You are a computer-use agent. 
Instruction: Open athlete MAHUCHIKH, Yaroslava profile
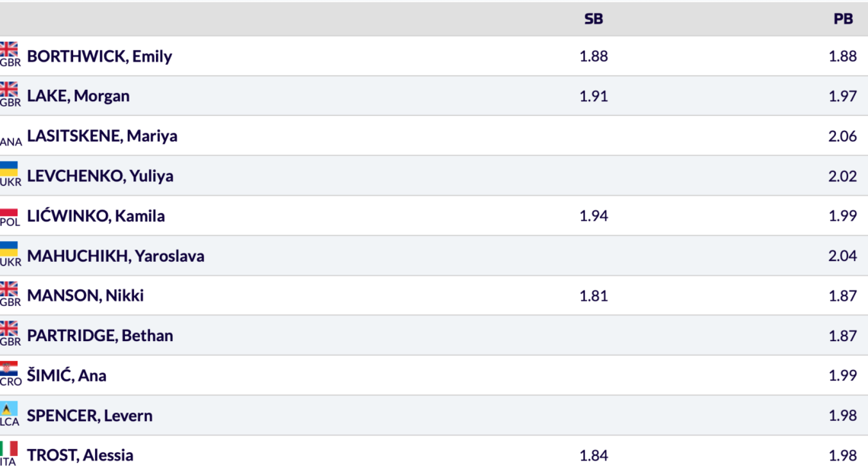(116, 256)
